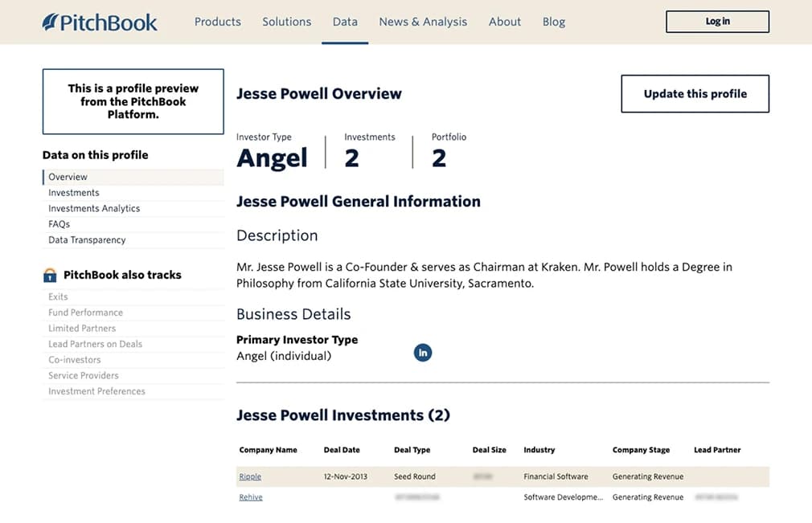Click the profile preview notice box
Image resolution: width=812 pixels, height=523 pixels.
pyautogui.click(x=133, y=101)
